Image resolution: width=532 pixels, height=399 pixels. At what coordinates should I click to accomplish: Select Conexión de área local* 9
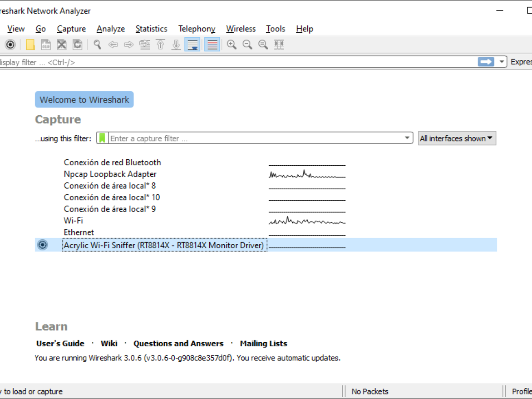[110, 209]
